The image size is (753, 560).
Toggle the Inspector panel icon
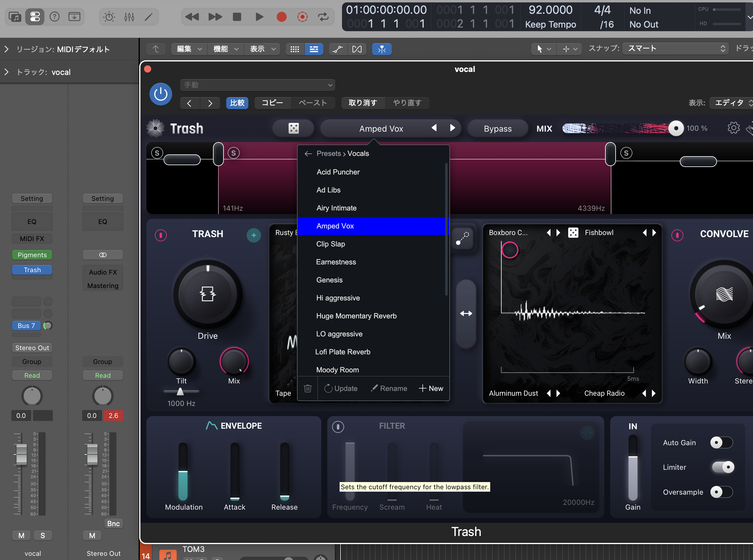pos(35,16)
